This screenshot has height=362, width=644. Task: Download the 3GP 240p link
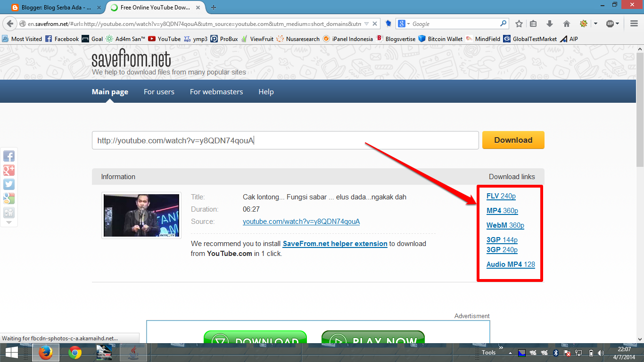[502, 250]
